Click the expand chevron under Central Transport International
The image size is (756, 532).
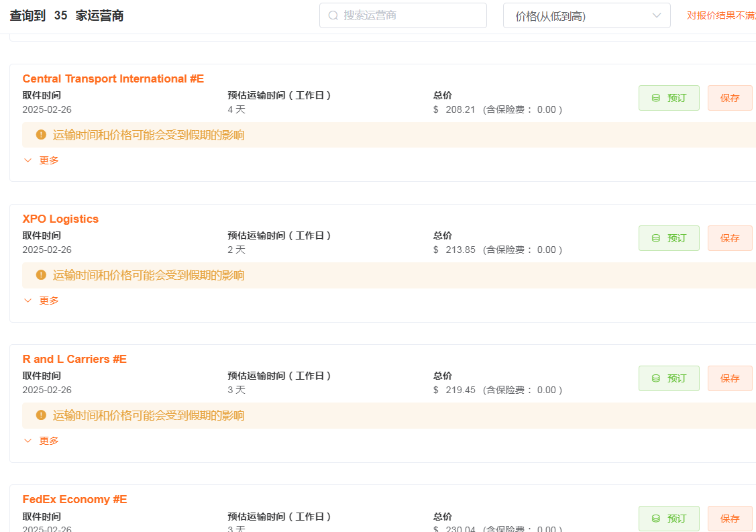pos(28,160)
